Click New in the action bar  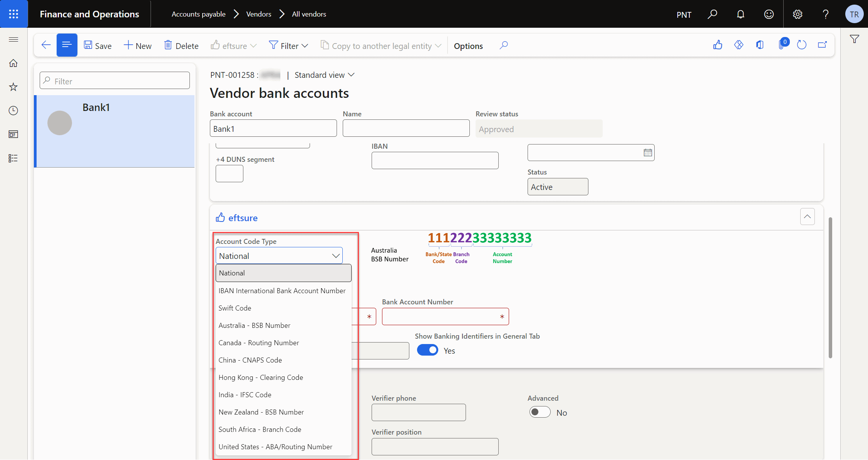pos(137,46)
